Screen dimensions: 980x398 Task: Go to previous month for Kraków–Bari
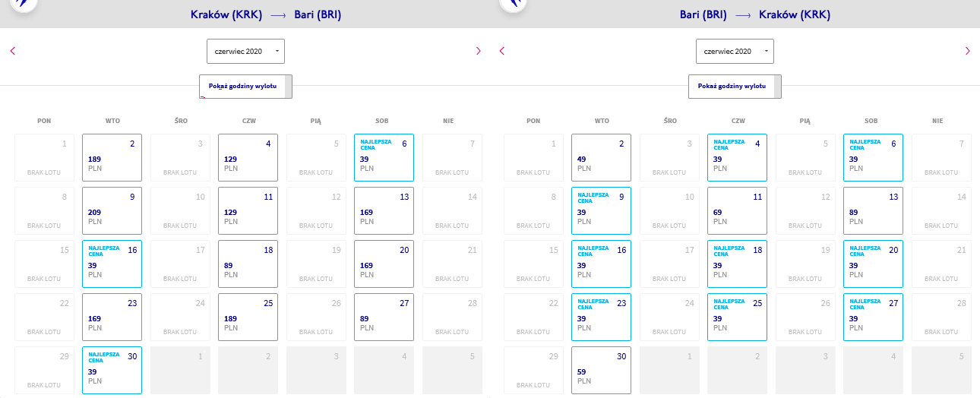[x=12, y=51]
